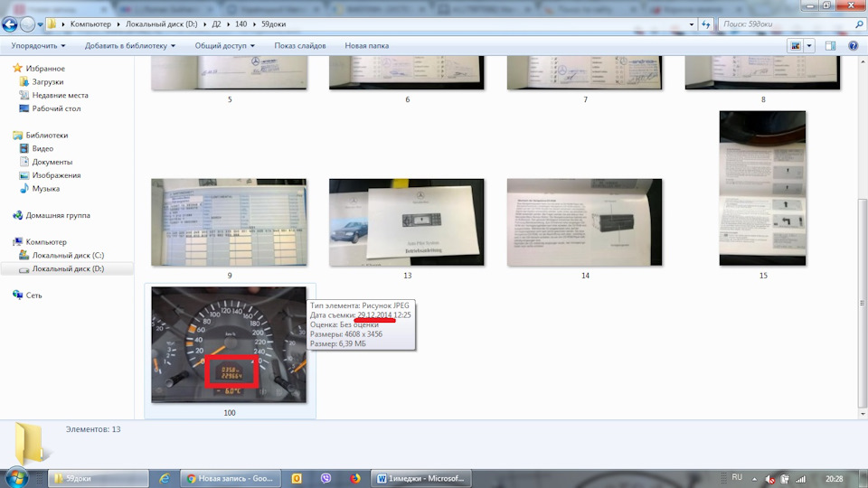The height and width of the screenshot is (488, 868).
Task: Open 'Недавние места' in sidebar
Action: [60, 95]
